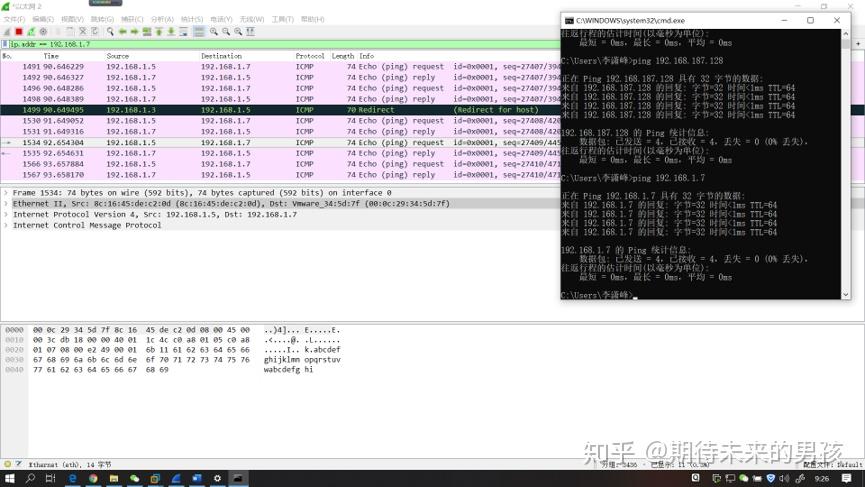Toggle packet list colorization

(199, 31)
